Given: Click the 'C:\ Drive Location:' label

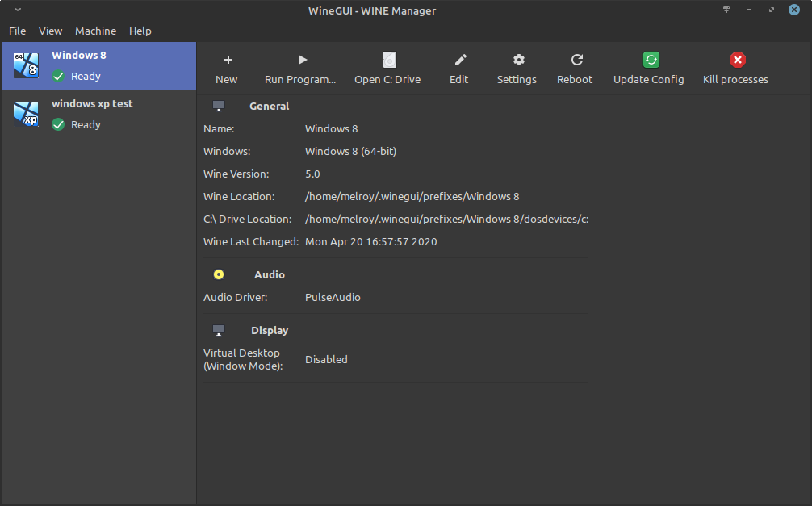Looking at the screenshot, I should coord(248,220).
